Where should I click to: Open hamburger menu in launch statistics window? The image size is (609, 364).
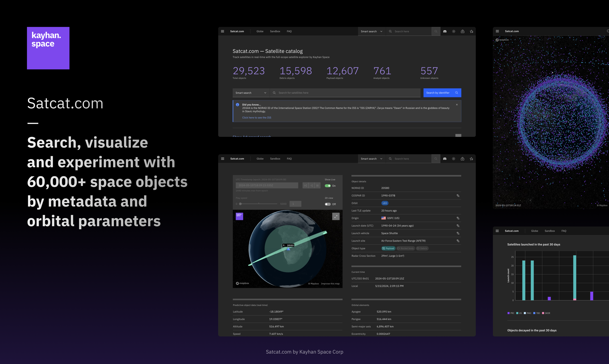click(x=497, y=231)
